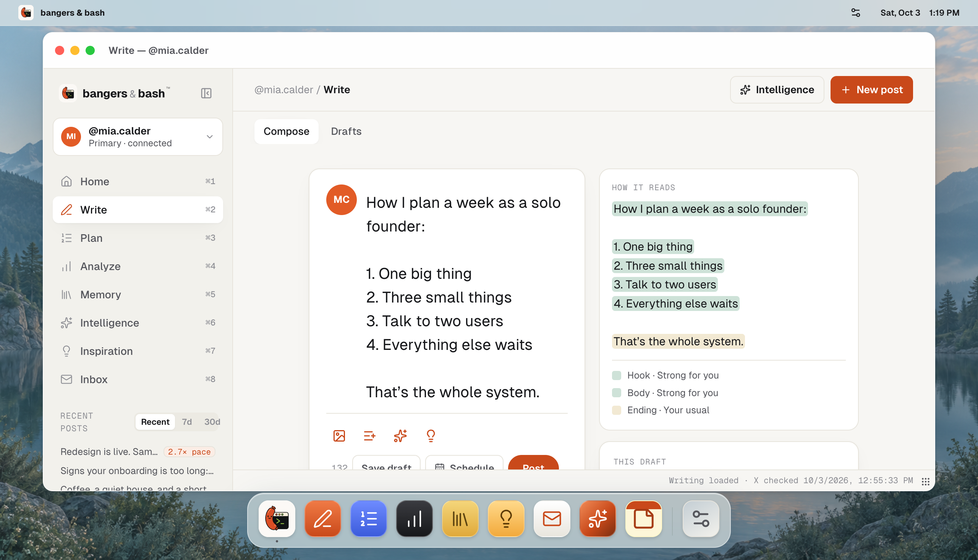Viewport: 978px width, 560px height.
Task: Open the Inspiration lightbulb dock icon
Action: 506,518
